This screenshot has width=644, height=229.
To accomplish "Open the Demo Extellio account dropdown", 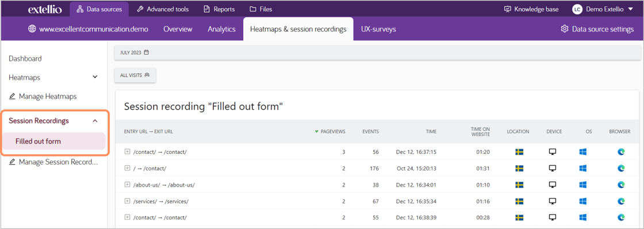I will click(603, 9).
